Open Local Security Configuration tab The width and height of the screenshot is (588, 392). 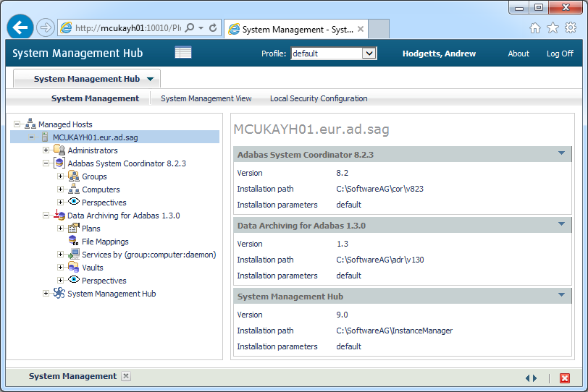[319, 98]
